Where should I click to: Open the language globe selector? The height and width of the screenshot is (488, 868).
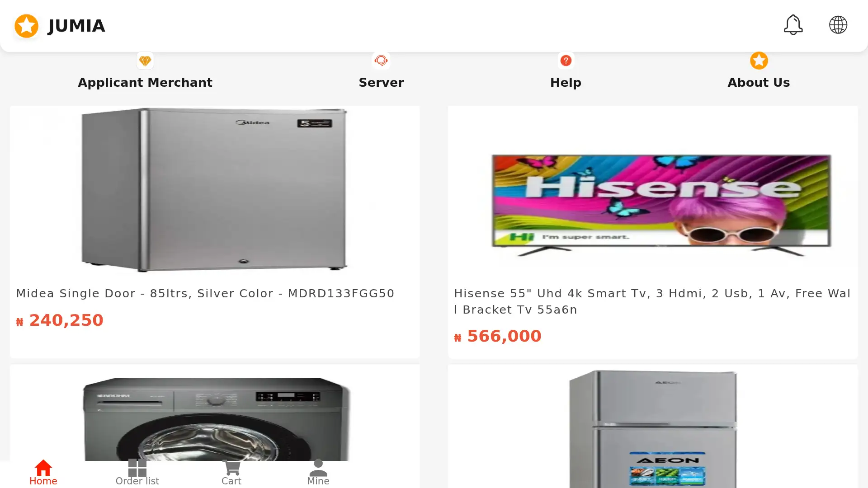pos(838,25)
